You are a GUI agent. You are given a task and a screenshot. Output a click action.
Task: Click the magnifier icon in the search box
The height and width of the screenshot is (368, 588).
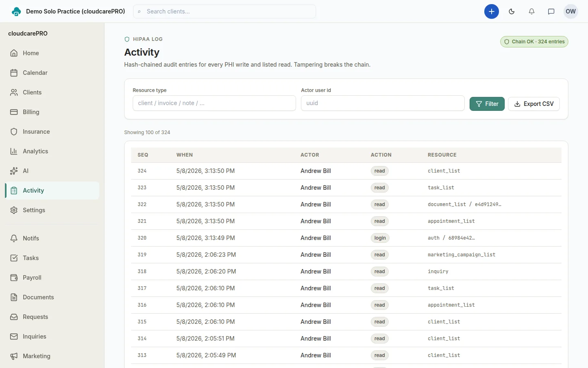(139, 11)
